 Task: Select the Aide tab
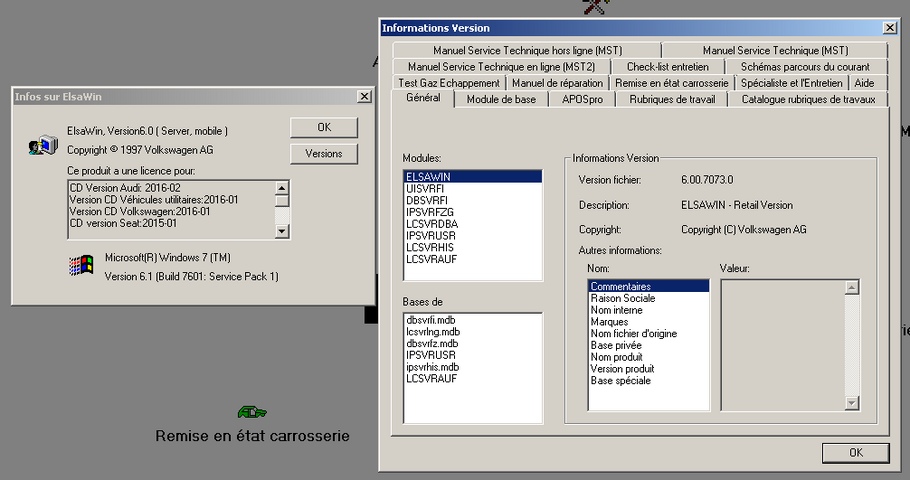864,83
